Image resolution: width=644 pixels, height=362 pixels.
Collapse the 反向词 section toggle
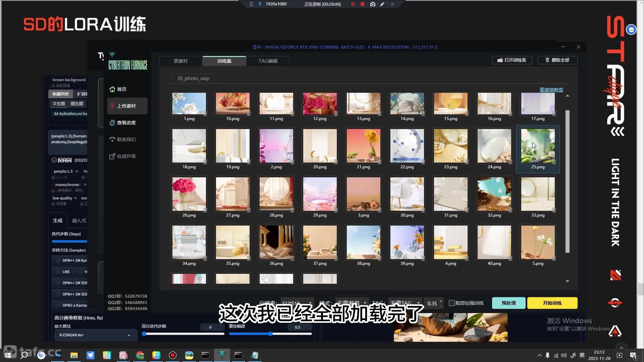(54, 160)
